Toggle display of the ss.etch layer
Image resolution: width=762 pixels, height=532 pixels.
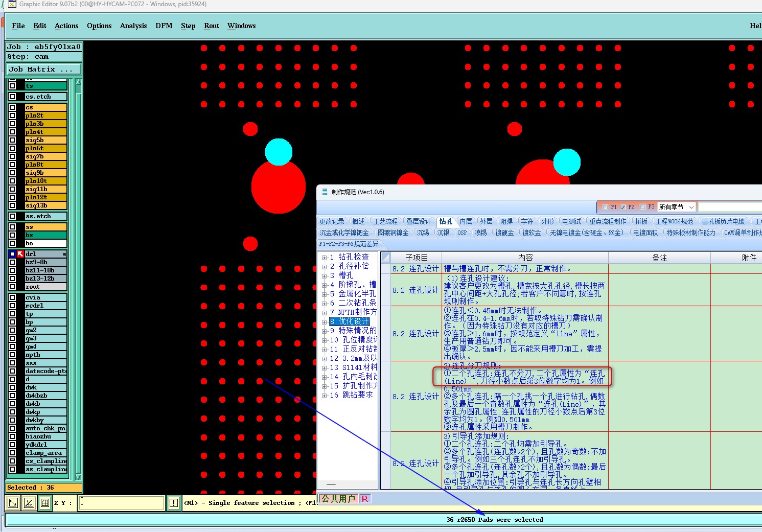12,216
